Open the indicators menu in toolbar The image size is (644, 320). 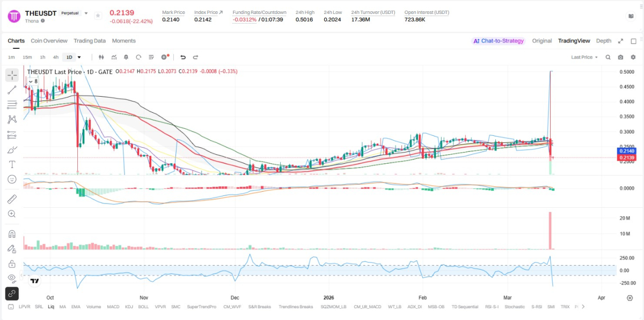coord(114,57)
